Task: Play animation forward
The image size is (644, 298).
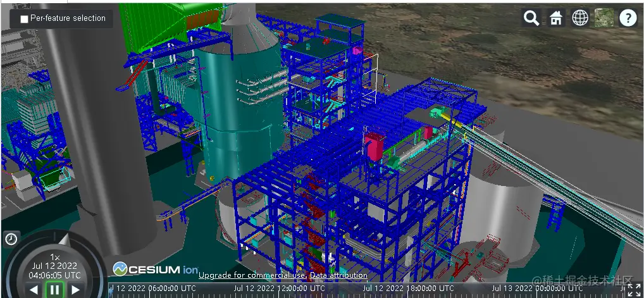Action: pyautogui.click(x=75, y=290)
